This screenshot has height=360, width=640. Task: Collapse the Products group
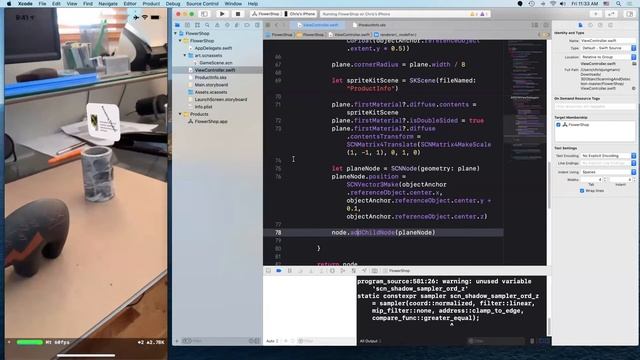point(180,114)
